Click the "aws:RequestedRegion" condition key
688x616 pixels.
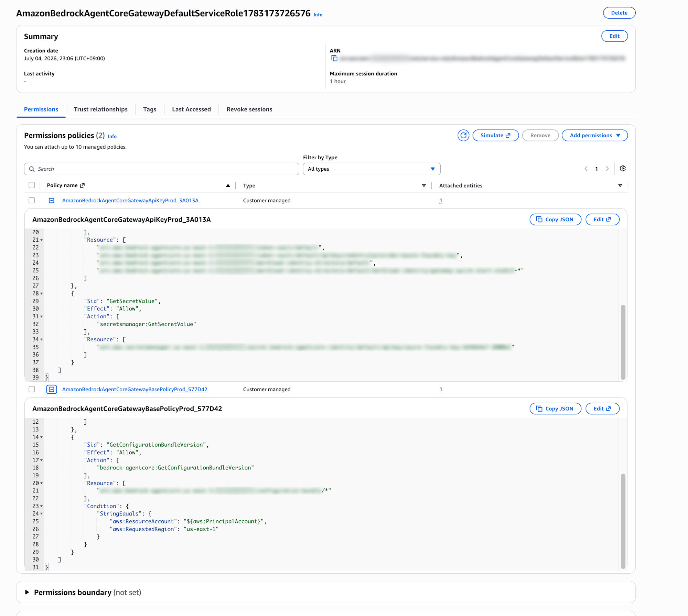click(x=143, y=529)
